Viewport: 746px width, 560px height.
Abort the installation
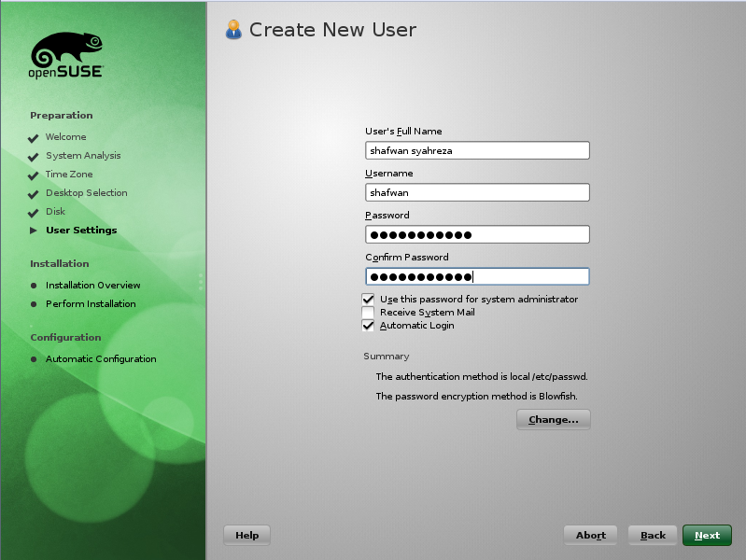tap(590, 535)
